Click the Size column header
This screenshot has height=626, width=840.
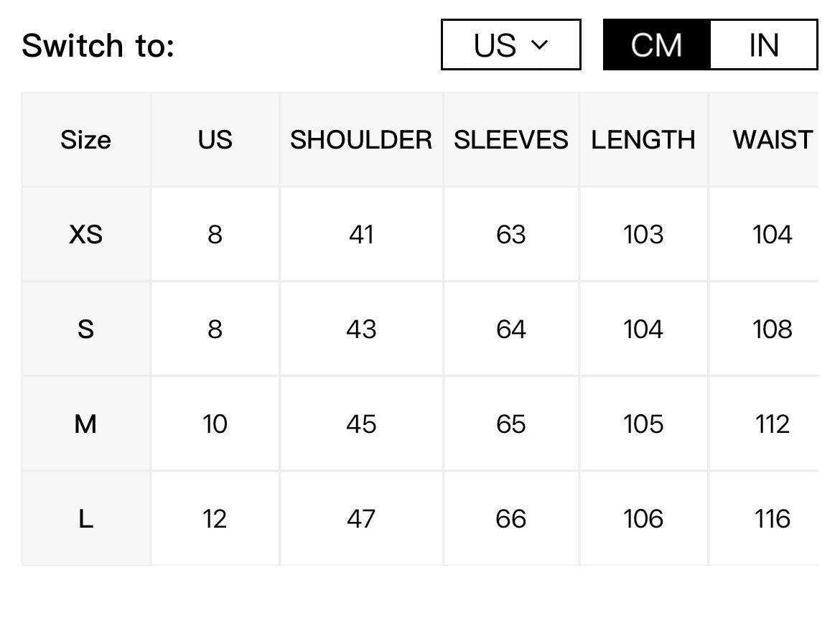85,140
